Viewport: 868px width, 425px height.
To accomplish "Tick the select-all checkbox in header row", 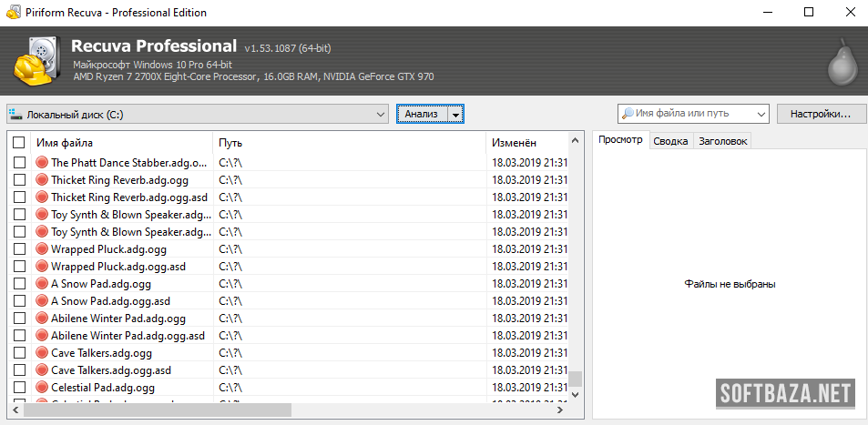I will 19,143.
